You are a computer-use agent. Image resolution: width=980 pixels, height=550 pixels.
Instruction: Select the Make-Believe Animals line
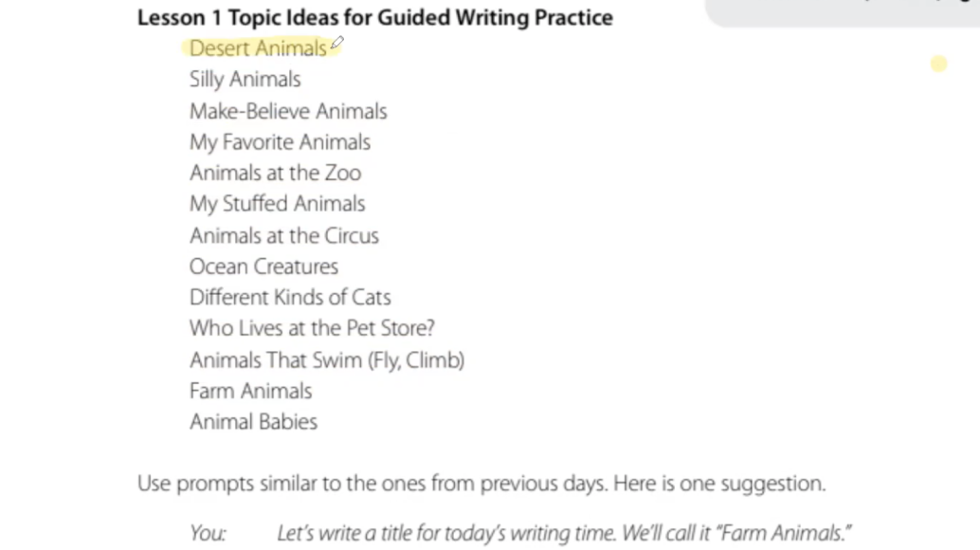(x=288, y=111)
